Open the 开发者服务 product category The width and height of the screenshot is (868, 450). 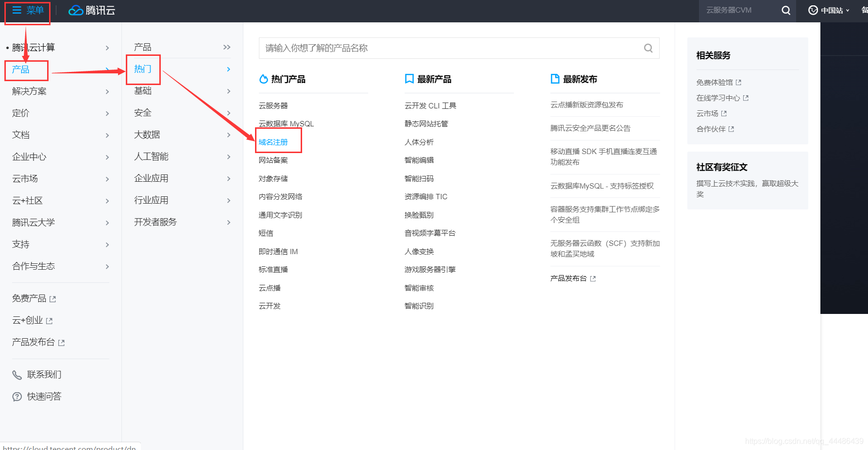(x=155, y=222)
